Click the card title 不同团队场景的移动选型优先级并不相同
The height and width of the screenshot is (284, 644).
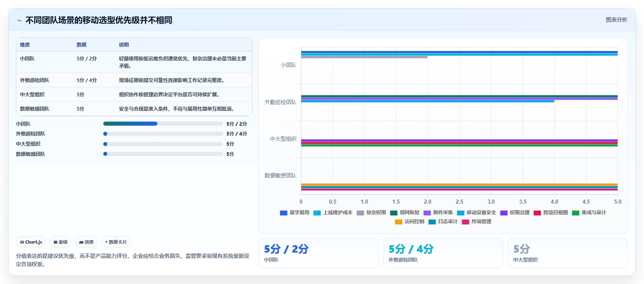coord(99,20)
